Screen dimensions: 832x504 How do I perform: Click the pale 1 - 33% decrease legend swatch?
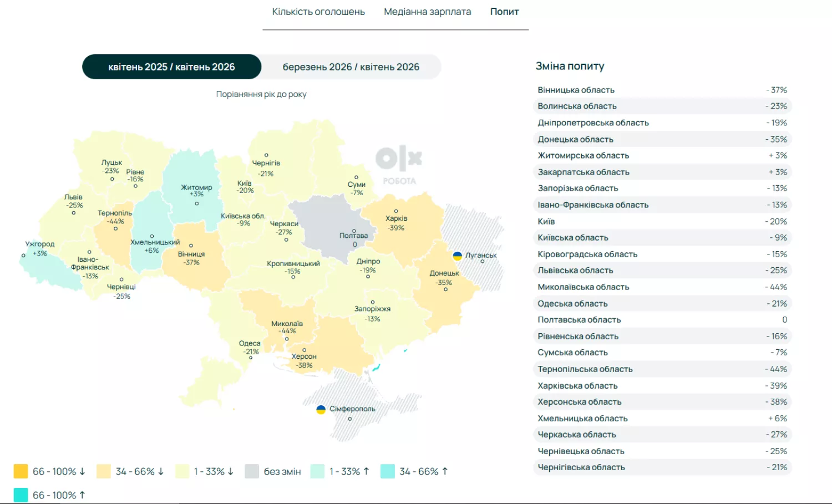tap(182, 471)
